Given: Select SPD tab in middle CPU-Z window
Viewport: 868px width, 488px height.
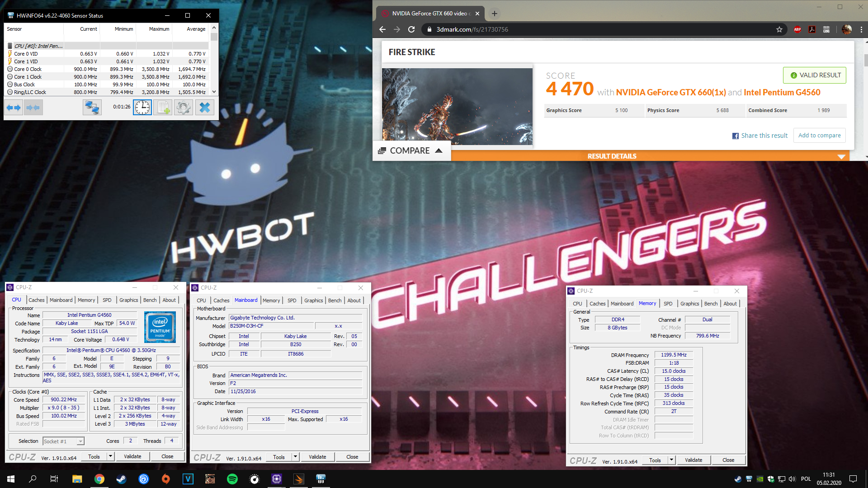Looking at the screenshot, I should (292, 300).
